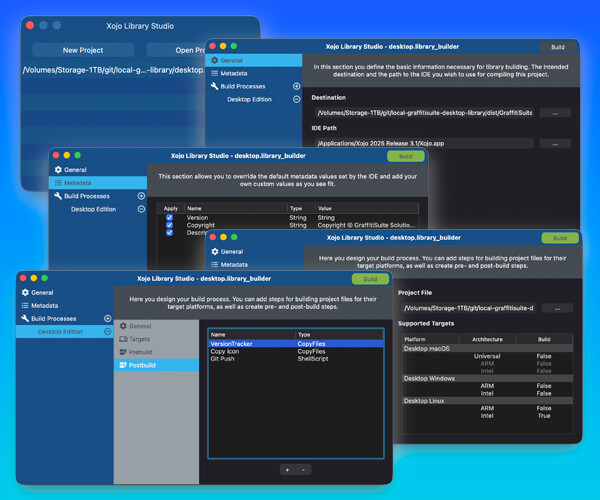Click the plus button below the steps list

point(287,468)
